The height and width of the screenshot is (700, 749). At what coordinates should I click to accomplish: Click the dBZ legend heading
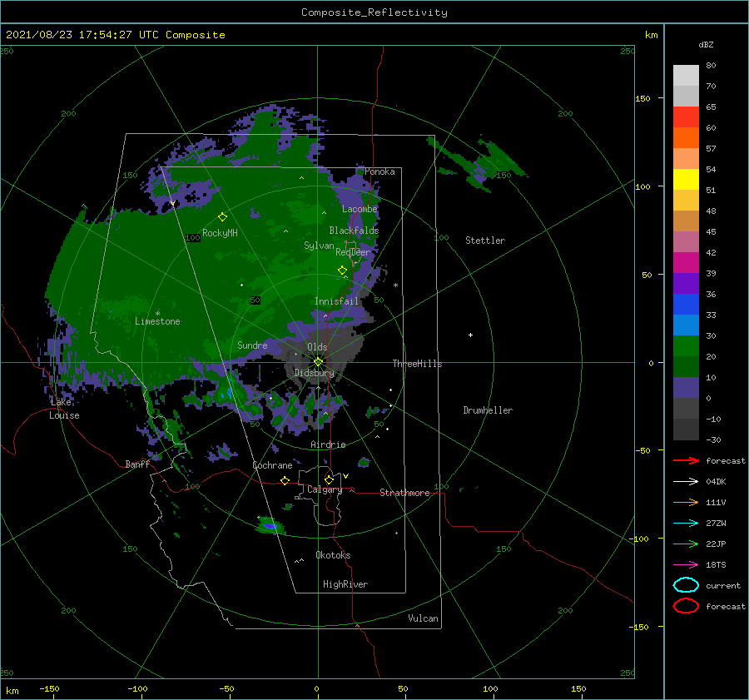pyautogui.click(x=706, y=44)
